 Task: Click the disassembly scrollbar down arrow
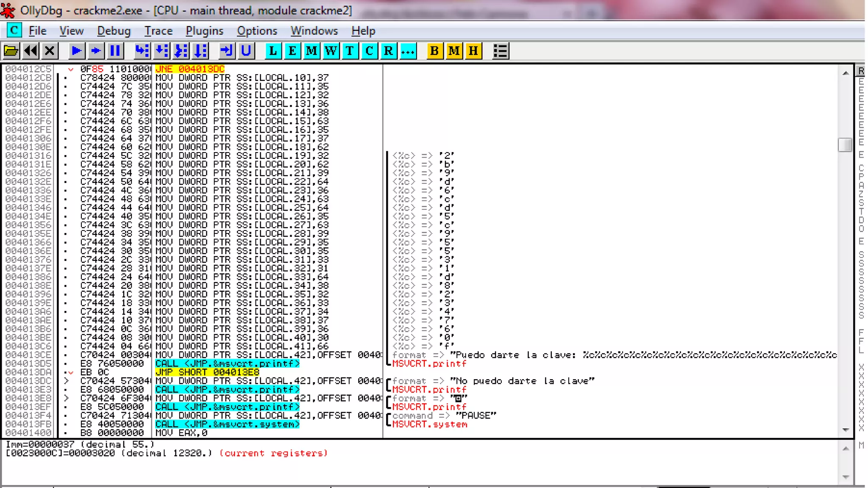coord(846,430)
